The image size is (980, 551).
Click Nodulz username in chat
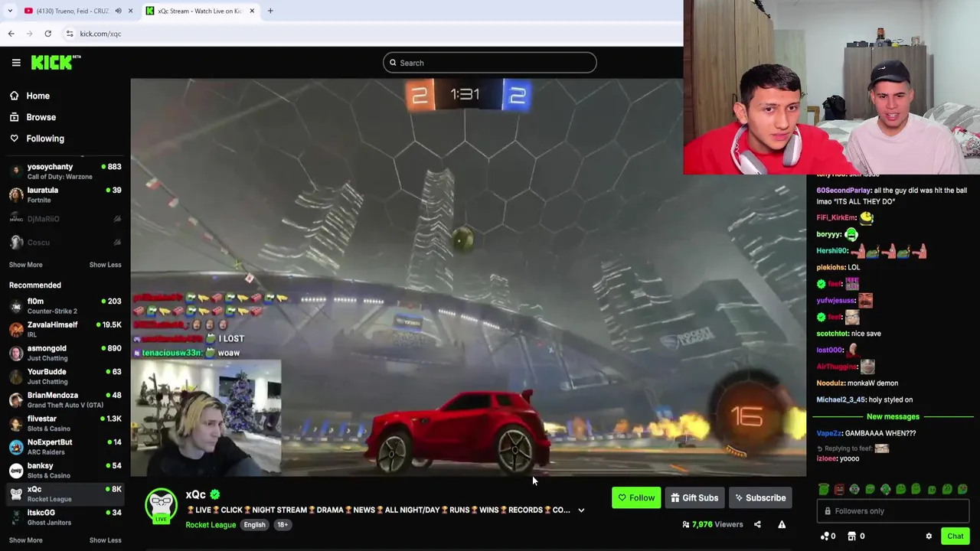tap(831, 383)
